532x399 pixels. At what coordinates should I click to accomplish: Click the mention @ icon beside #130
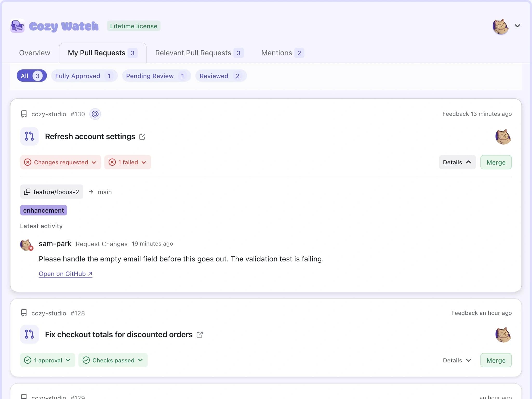point(95,114)
